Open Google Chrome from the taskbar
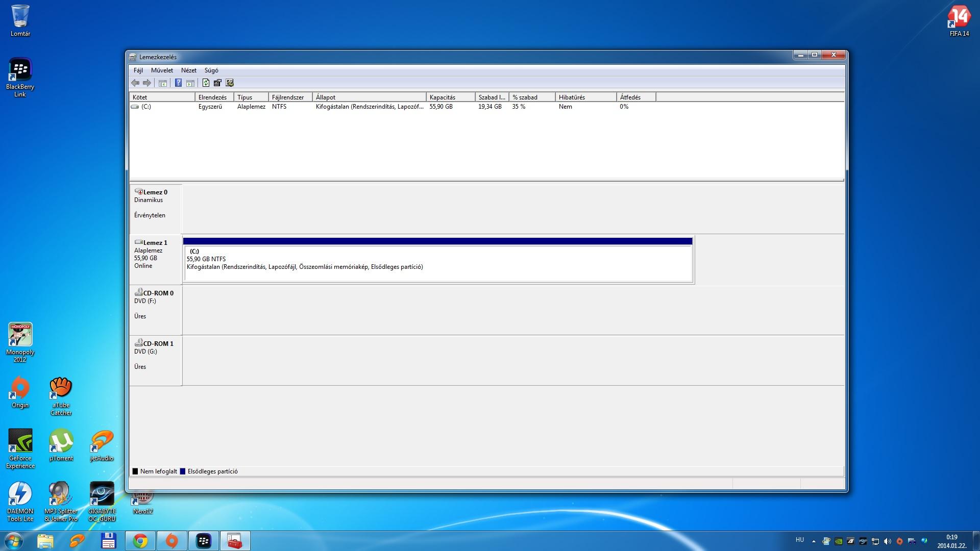Viewport: 980px width, 551px height. pos(140,541)
